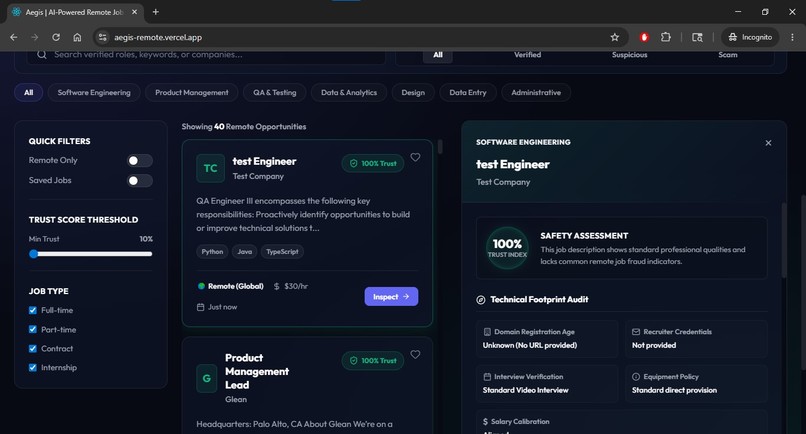Inspect the test Engineer job
This screenshot has width=806, height=434.
(x=391, y=297)
